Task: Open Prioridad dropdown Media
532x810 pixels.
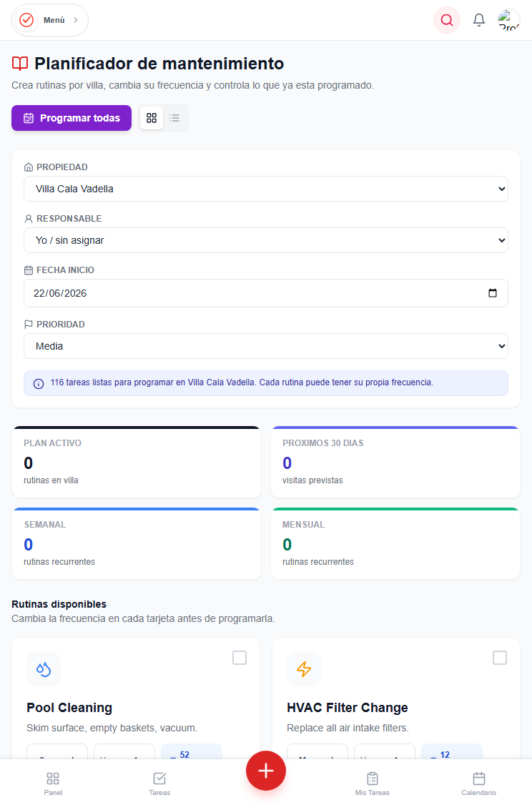Action: coord(266,346)
